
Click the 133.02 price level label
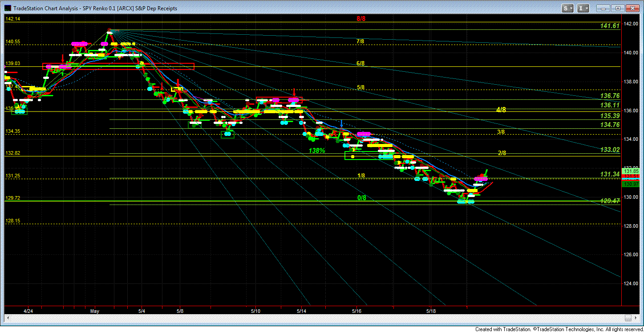tap(610, 150)
